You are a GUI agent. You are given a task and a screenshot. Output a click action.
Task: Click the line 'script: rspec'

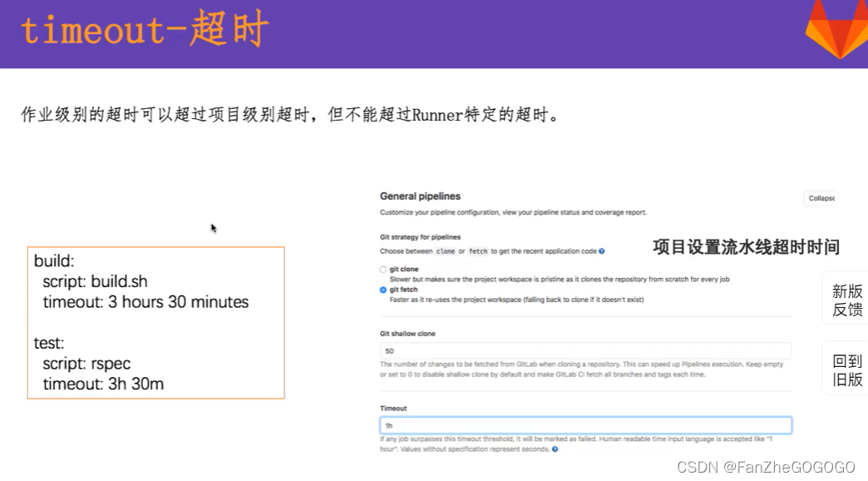coord(86,364)
